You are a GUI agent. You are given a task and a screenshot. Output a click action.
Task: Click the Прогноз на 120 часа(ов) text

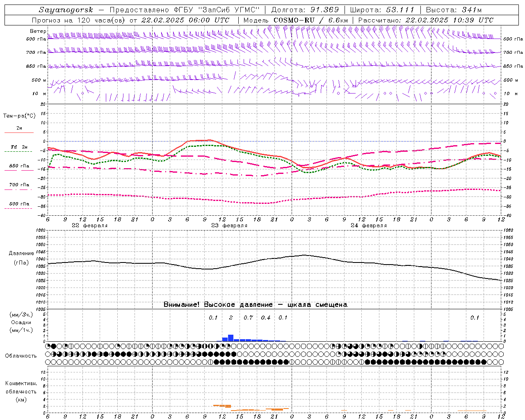point(79,20)
